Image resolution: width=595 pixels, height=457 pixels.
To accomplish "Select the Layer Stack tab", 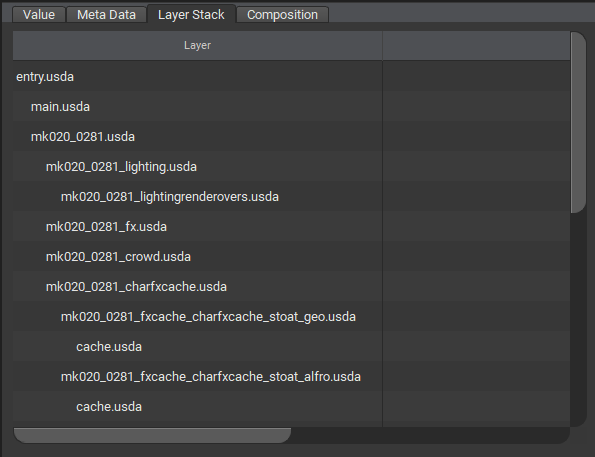I will click(x=191, y=14).
